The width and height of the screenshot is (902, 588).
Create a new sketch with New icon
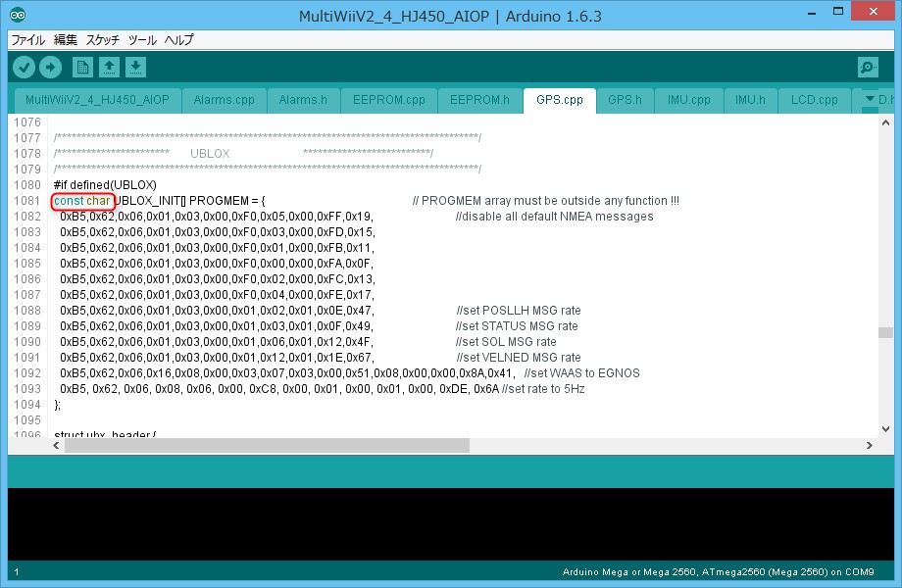83,67
